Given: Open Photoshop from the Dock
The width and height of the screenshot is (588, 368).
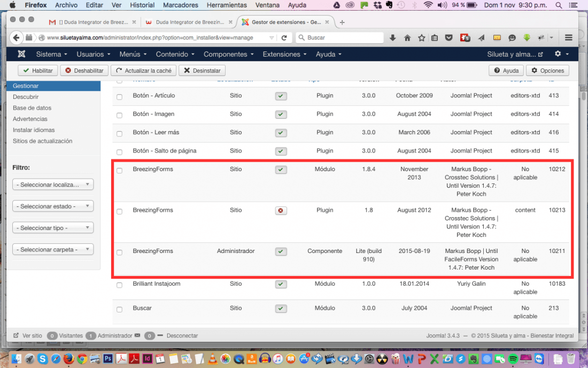Looking at the screenshot, I should 107,358.
